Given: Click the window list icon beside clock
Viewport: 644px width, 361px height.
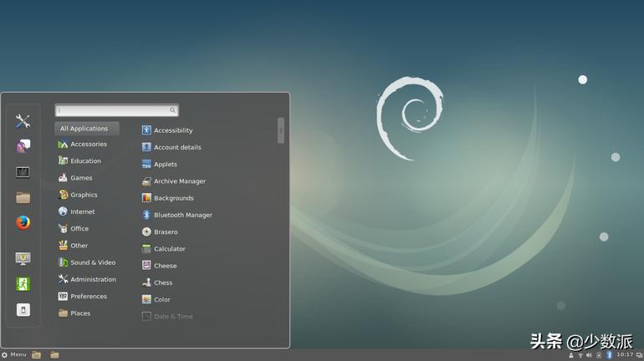Looking at the screenshot, I should [x=639, y=355].
